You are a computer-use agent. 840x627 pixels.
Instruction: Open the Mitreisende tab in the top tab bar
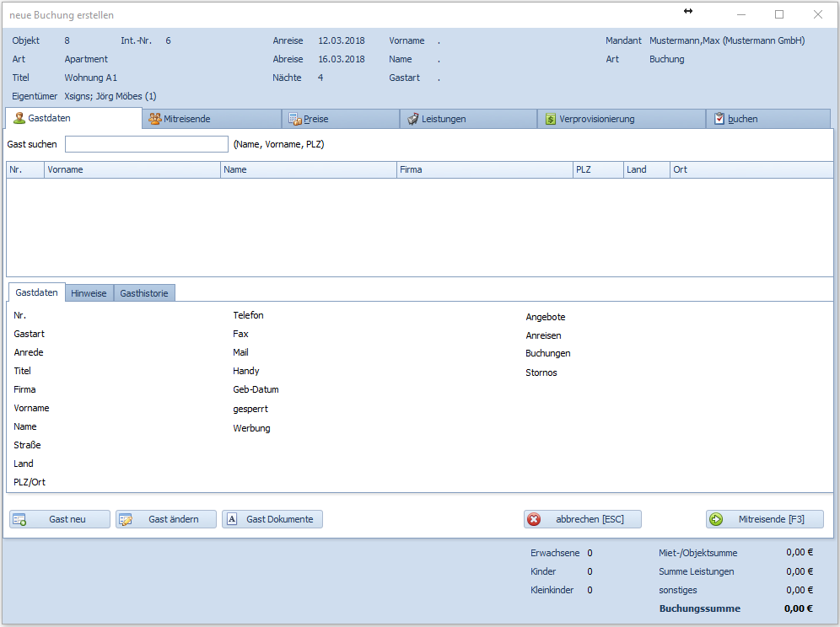tap(212, 119)
